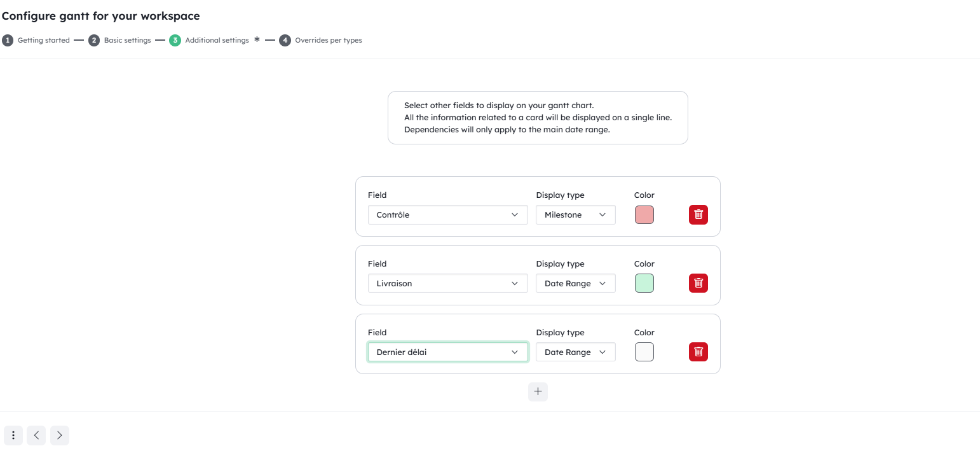Image resolution: width=980 pixels, height=453 pixels.
Task: Jump to Getting started step
Action: 36,40
